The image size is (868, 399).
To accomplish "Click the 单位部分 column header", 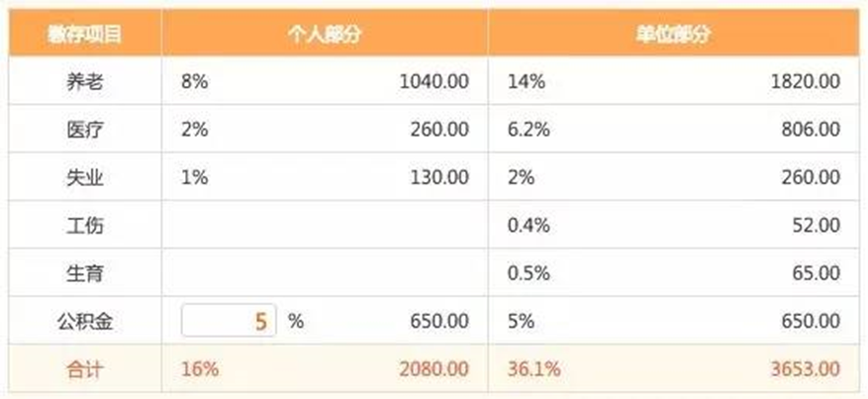I will [673, 35].
